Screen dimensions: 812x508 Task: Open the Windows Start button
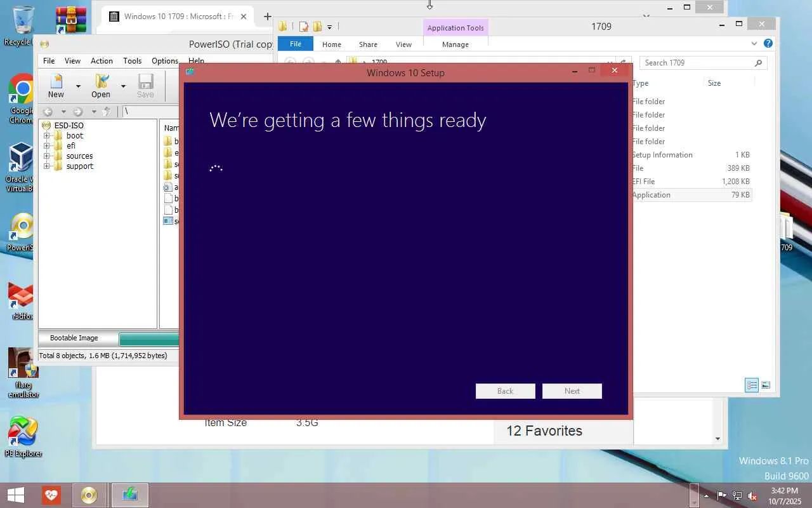click(x=16, y=495)
